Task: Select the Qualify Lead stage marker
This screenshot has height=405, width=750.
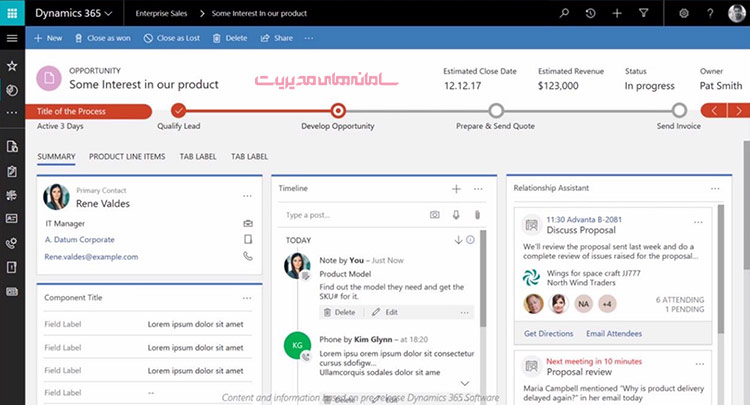Action: click(178, 111)
